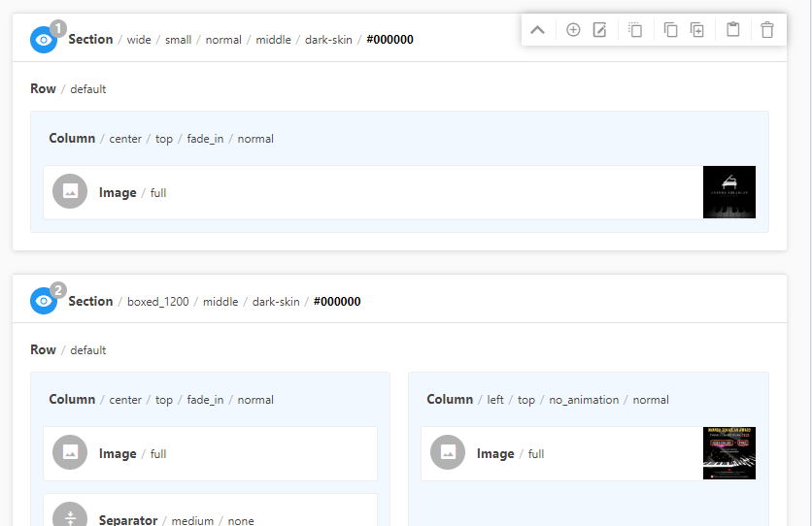
Task: Toggle visibility eye of Section 1
Action: (44, 40)
